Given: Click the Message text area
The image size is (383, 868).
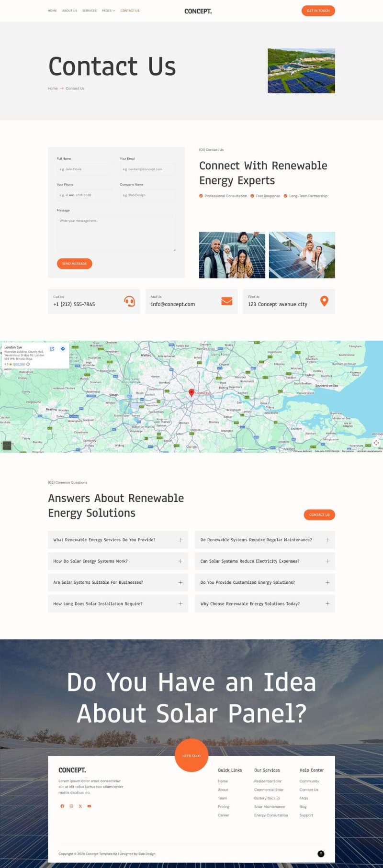Looking at the screenshot, I should (x=116, y=233).
